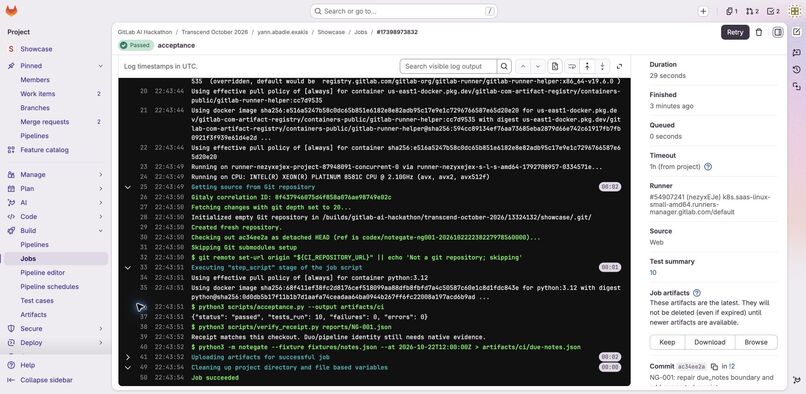Expand the Secure sidebar section
The height and width of the screenshot is (394, 806).
pyautogui.click(x=101, y=329)
